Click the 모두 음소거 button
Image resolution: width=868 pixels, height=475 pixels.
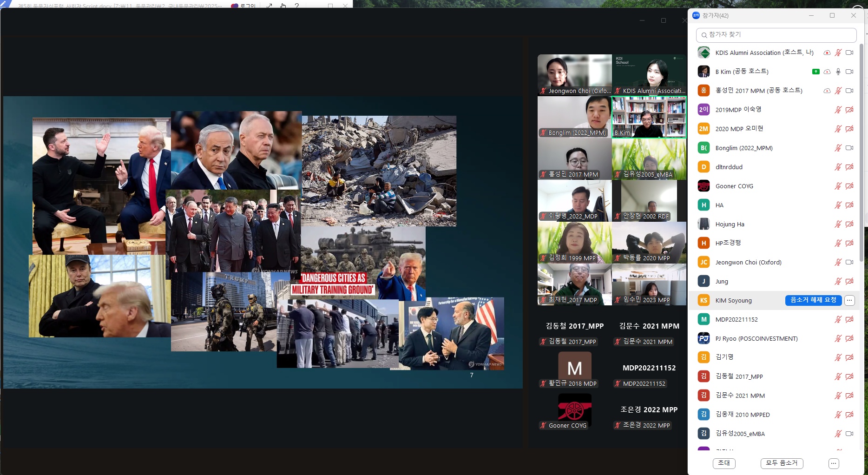(782, 463)
